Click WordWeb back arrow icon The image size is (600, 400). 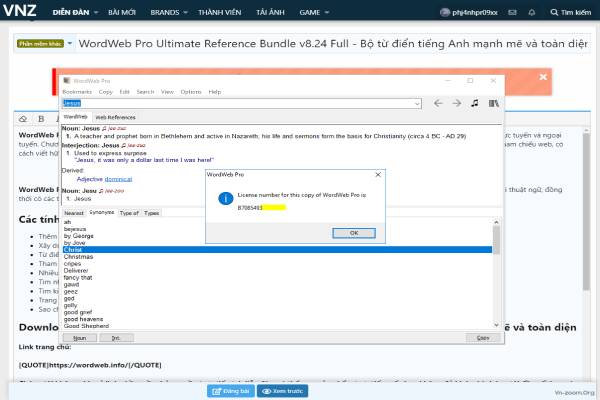pyautogui.click(x=436, y=102)
